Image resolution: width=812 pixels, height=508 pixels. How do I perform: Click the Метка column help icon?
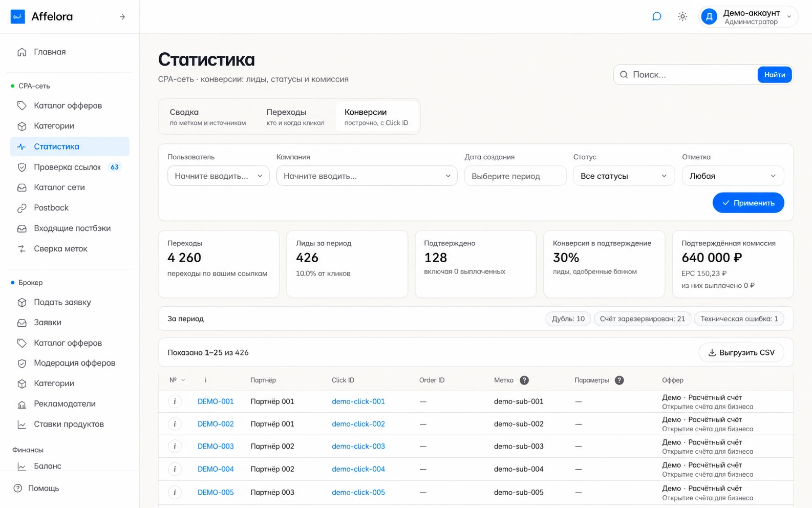coord(524,380)
